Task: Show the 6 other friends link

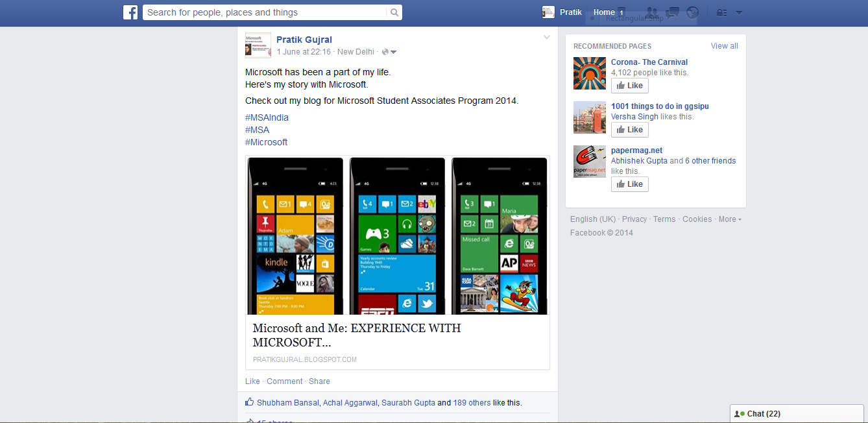Action: [x=710, y=161]
